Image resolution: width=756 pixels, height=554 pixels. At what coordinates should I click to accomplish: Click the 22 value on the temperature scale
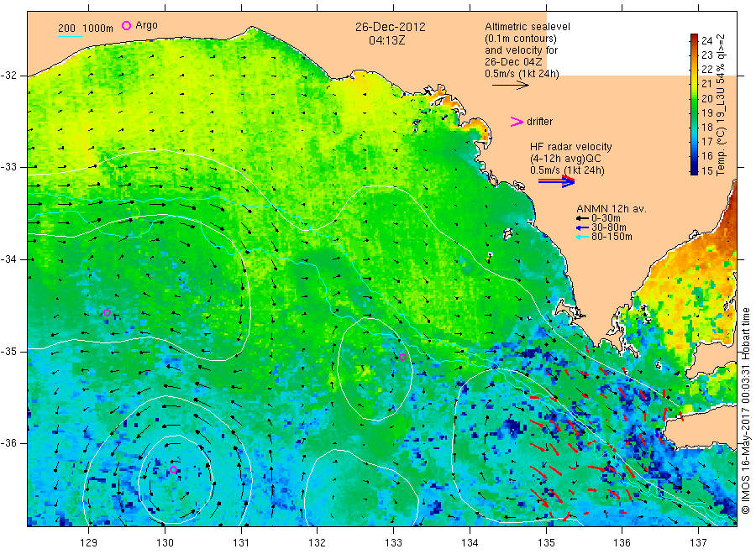706,70
